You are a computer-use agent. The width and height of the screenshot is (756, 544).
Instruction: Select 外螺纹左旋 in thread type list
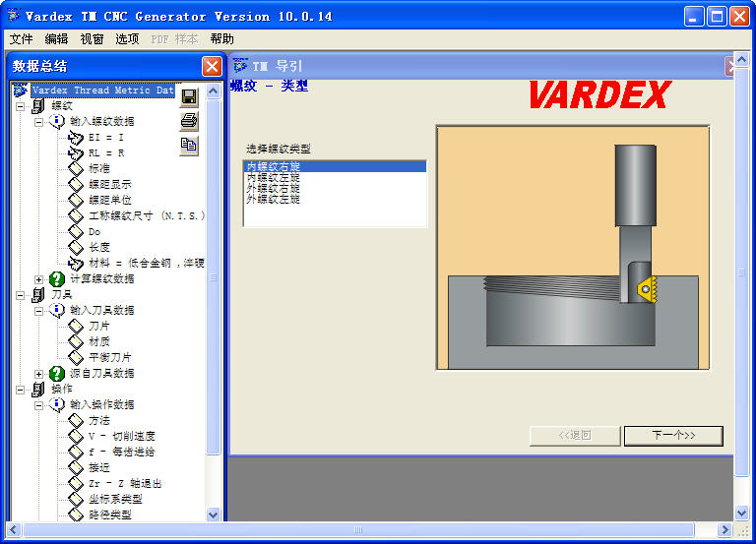(335, 199)
